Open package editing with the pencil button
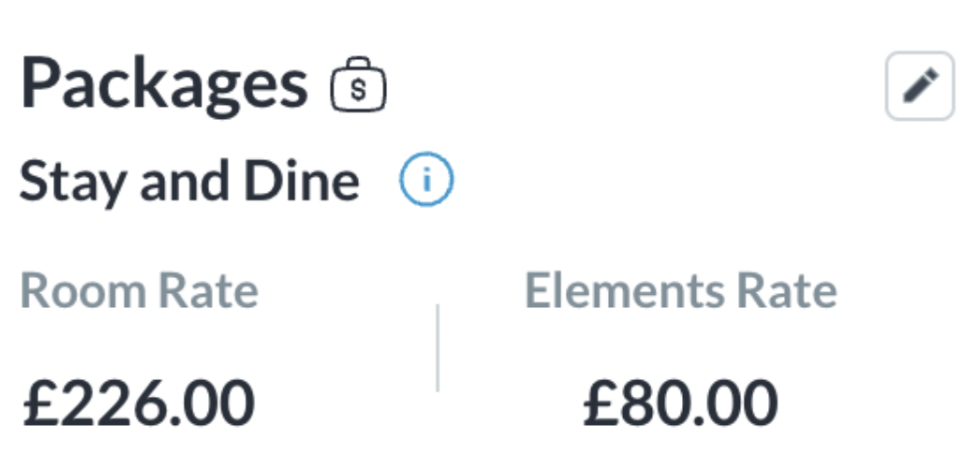This screenshot has height=455, width=980. (919, 87)
